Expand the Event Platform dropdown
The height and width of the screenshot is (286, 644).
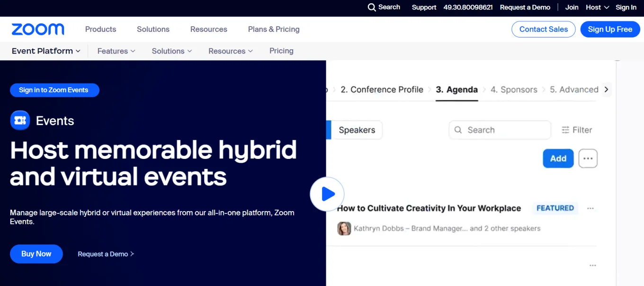click(x=46, y=51)
